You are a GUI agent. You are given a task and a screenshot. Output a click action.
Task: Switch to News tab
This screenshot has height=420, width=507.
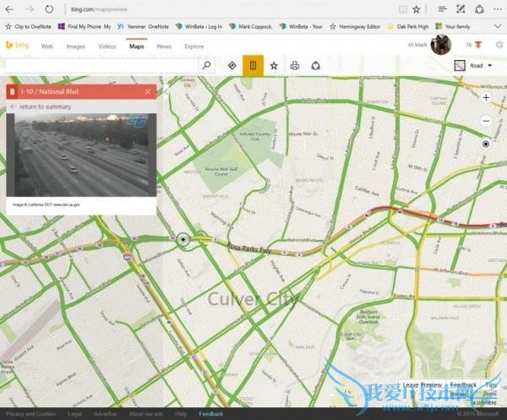(x=164, y=46)
